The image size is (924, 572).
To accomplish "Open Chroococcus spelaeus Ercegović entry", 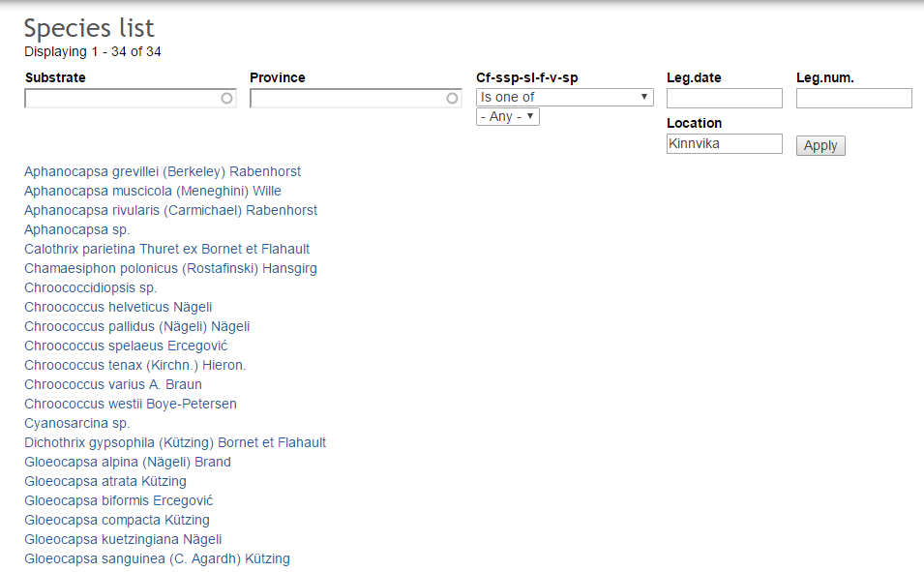I will [126, 346].
